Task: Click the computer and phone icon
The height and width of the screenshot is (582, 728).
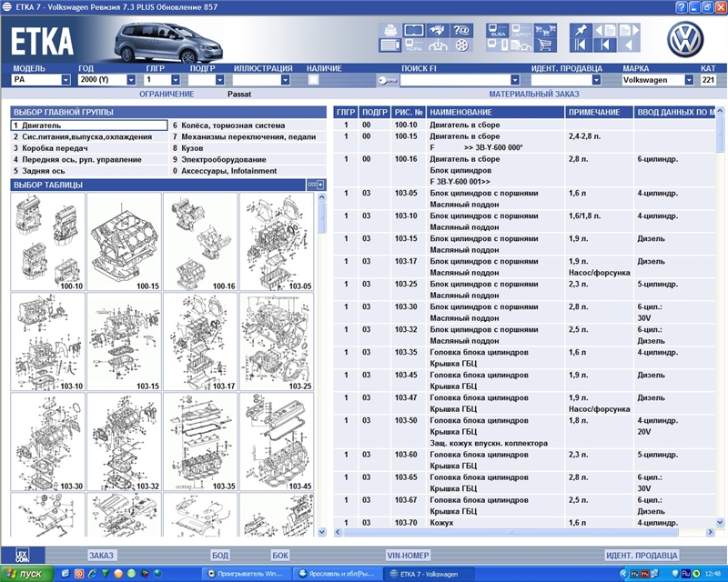Action: [497, 45]
